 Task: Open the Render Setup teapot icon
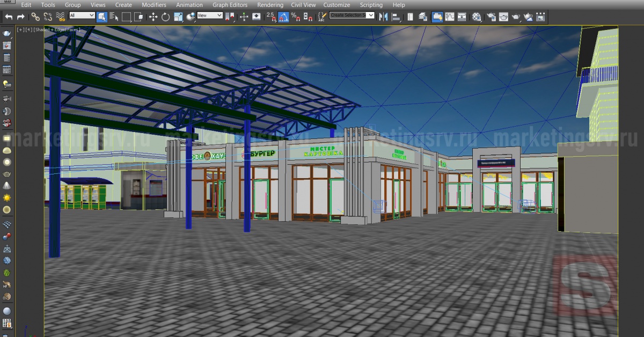coord(492,17)
